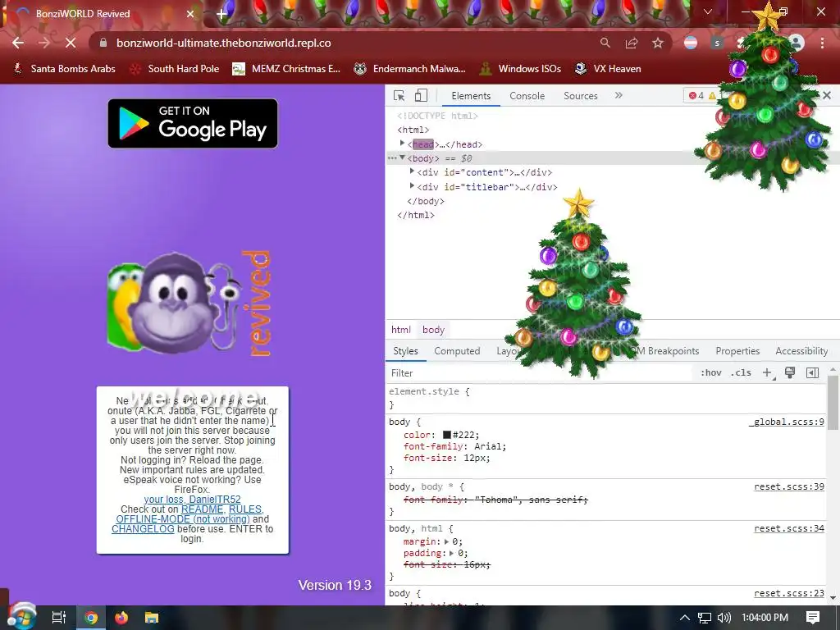This screenshot has height=630, width=840.
Task: Toggle the device toolbar icon in DevTools
Action: click(x=421, y=95)
